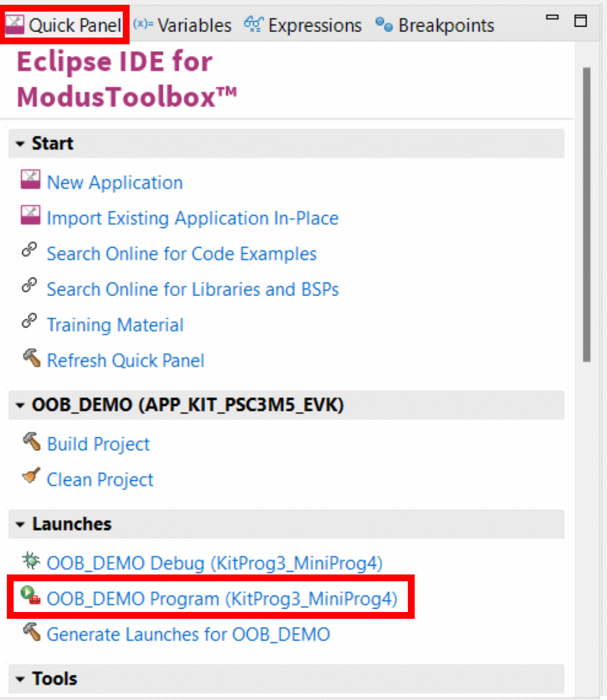
Task: Minimize the Quick Panel view
Action: point(552,18)
